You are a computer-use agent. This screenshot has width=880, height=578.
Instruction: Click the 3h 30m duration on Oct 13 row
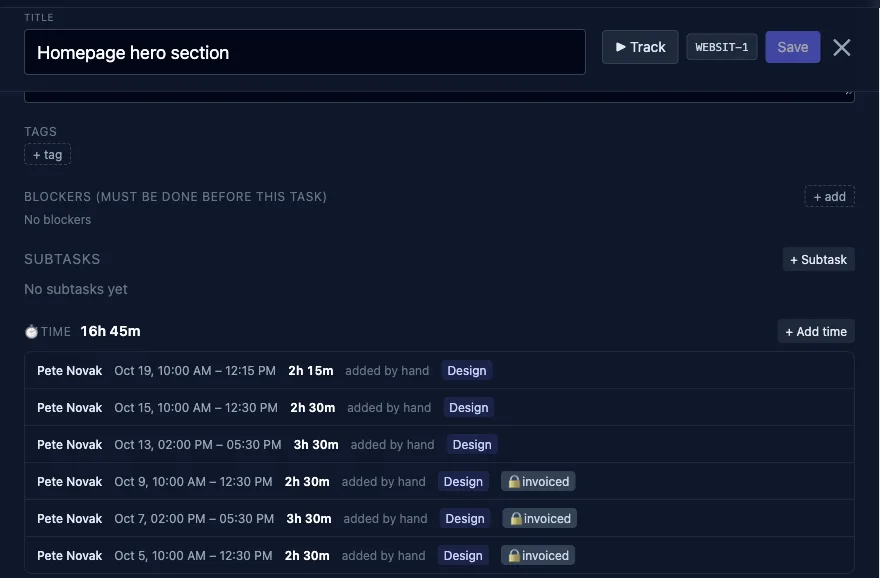[316, 444]
